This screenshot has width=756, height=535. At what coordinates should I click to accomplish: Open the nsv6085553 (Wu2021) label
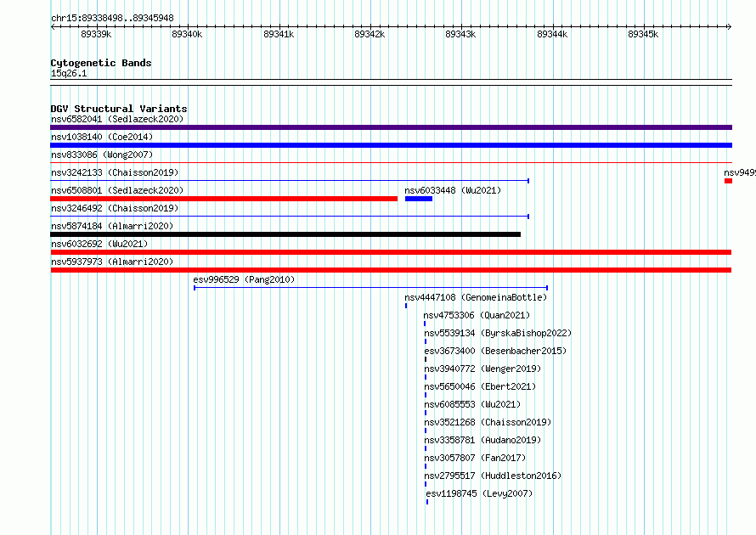[x=472, y=404]
